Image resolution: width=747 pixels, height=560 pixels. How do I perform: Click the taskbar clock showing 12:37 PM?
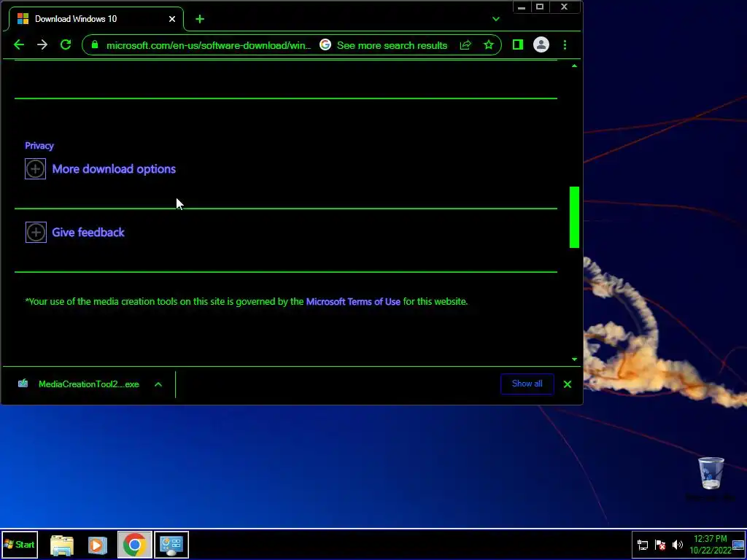[711, 544]
